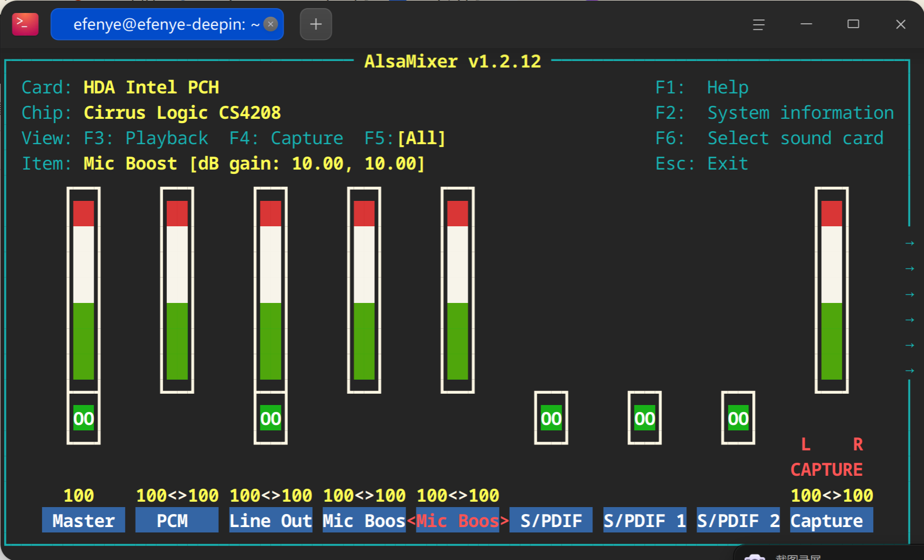924x560 pixels.
Task: Click the F1: Help entry
Action: (x=702, y=87)
